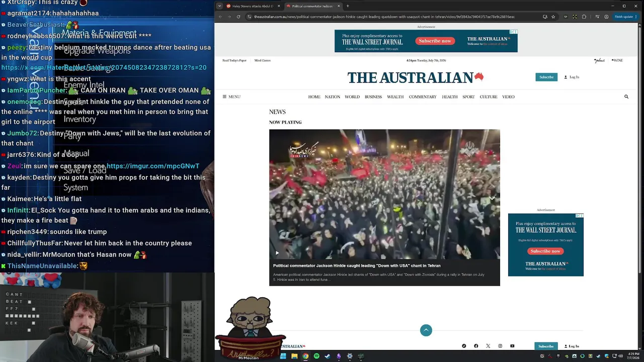The width and height of the screenshot is (644, 362).
Task: Open Read Today's Paper link
Action: 234,60
